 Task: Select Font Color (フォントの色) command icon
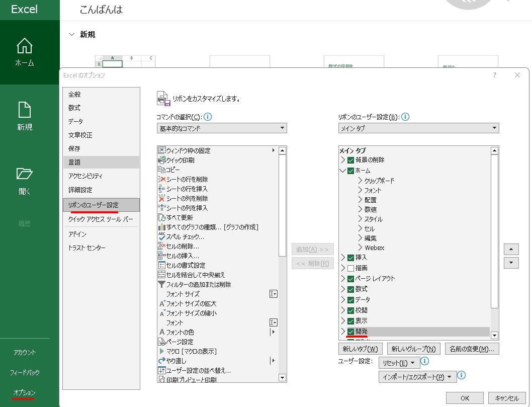tap(162, 332)
